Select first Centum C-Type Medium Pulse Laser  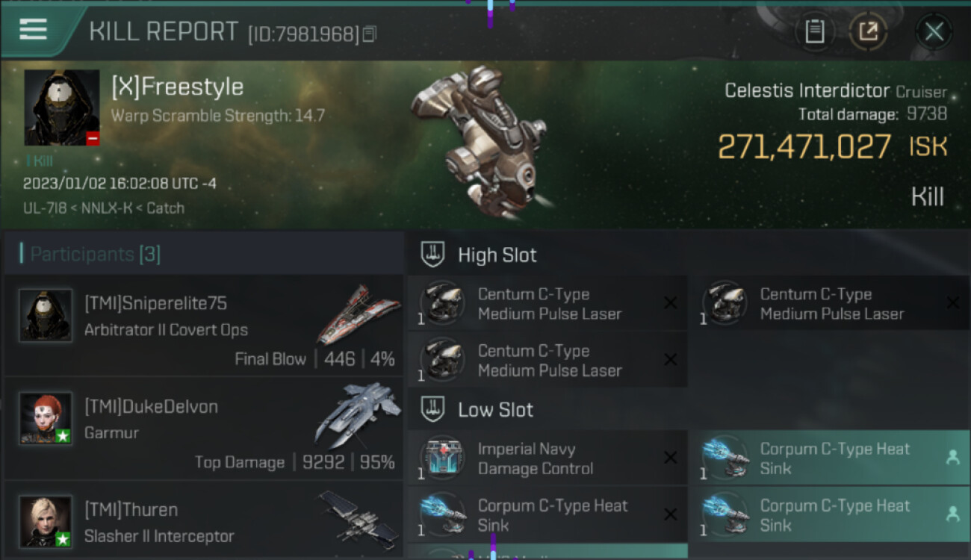[547, 304]
